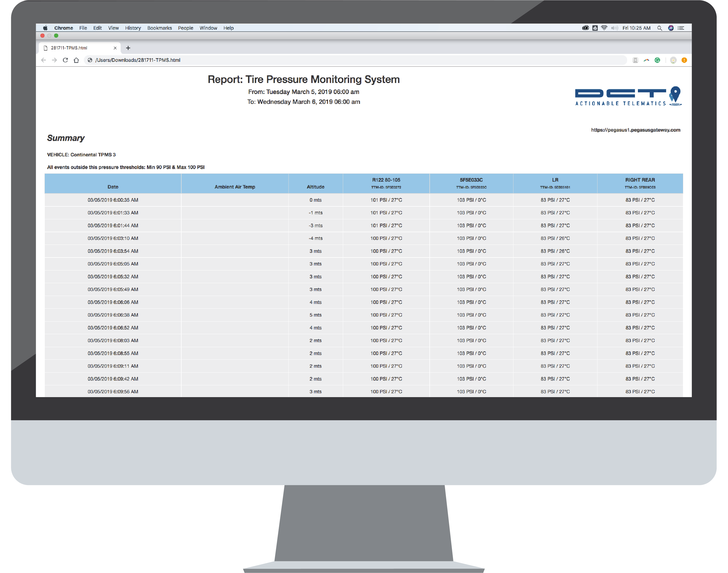Select date cell 03/05/2019 6:09:56 AM
Screen dimensions: 728x573
click(113, 392)
